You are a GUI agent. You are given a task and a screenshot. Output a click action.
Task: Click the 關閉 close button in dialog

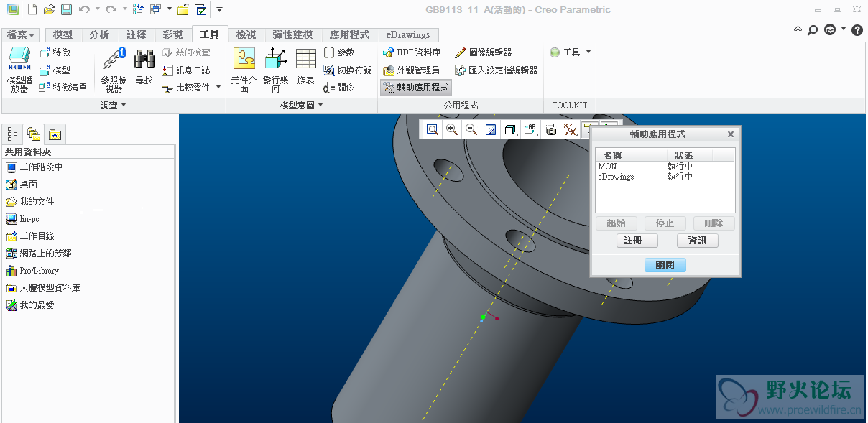(x=665, y=264)
